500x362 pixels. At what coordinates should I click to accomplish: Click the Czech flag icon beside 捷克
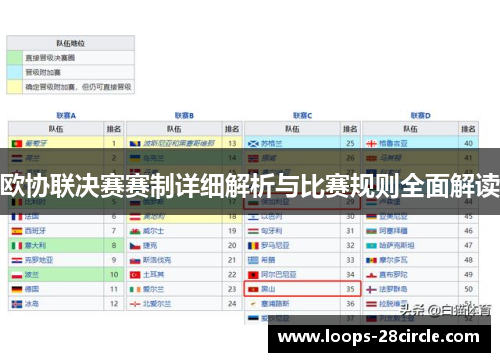135,246
